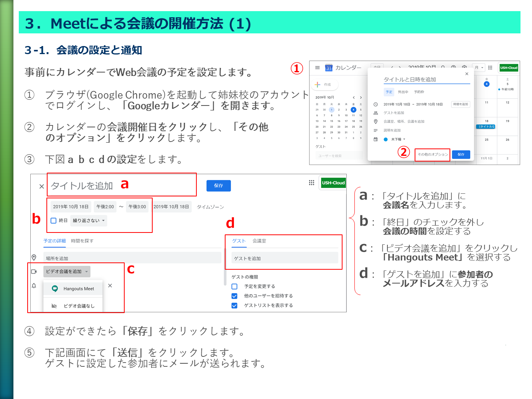532x399 pixels.
Task: Open end date picker after 午後3:00
Action: point(171,207)
